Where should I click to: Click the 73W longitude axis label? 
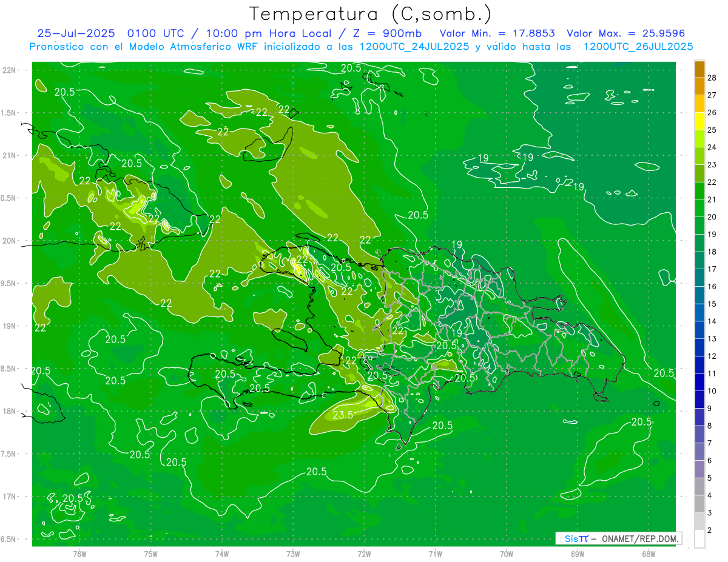[293, 554]
